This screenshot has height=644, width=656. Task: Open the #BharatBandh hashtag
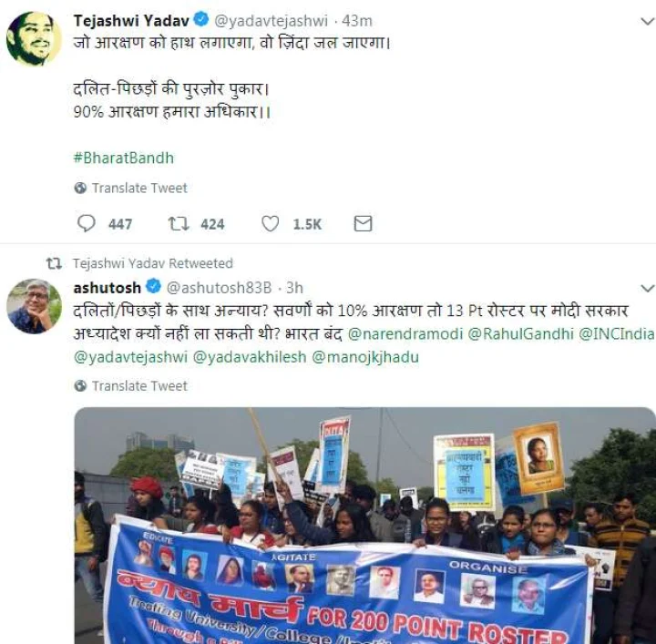(123, 158)
